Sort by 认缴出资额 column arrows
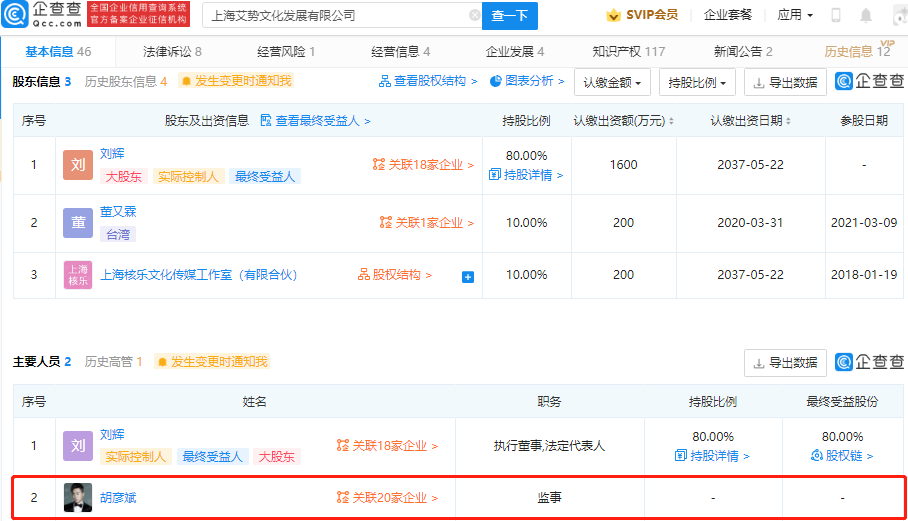Screen dimensions: 908x521 [x=671, y=121]
